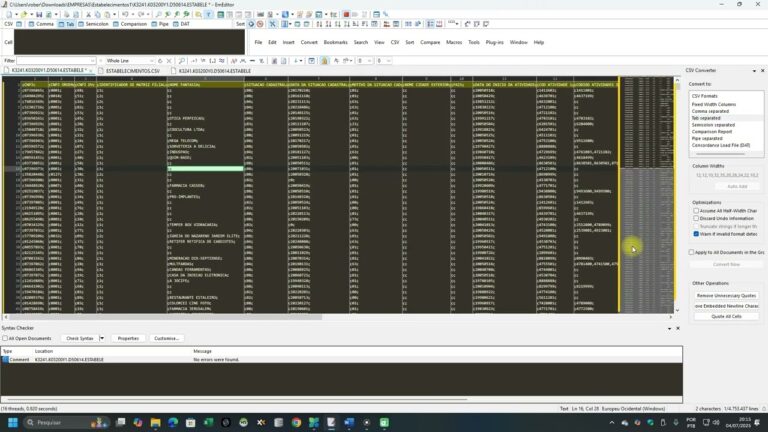The width and height of the screenshot is (768, 432).
Task: Open the CSV Converter panel options arrow
Action: pyautogui.click(x=753, y=71)
